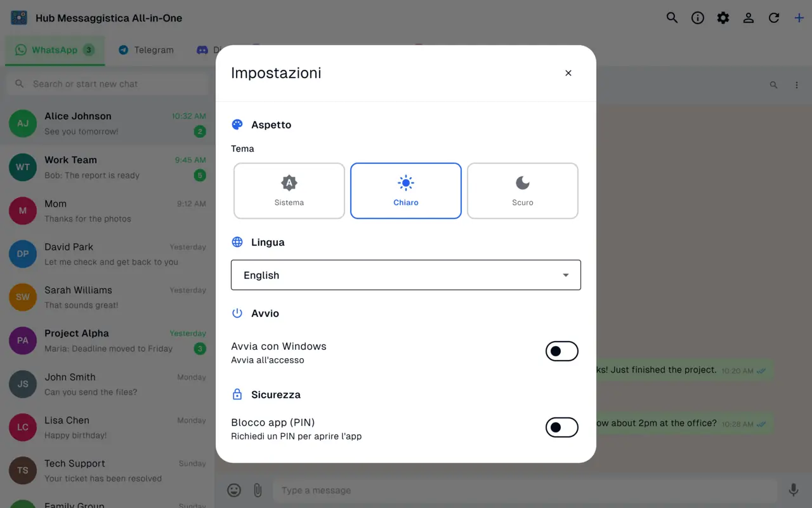Image resolution: width=812 pixels, height=508 pixels.
Task: Click the Lingua dropdown arrow
Action: click(566, 276)
